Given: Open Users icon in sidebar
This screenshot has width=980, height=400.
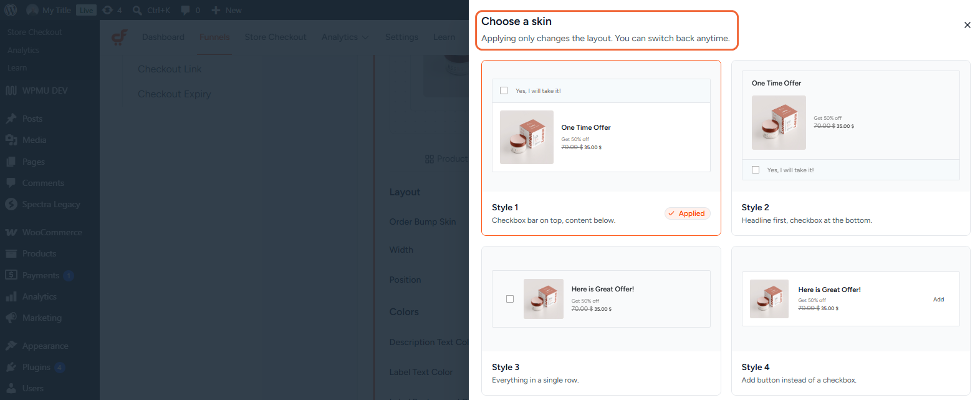Looking at the screenshot, I should click(11, 388).
